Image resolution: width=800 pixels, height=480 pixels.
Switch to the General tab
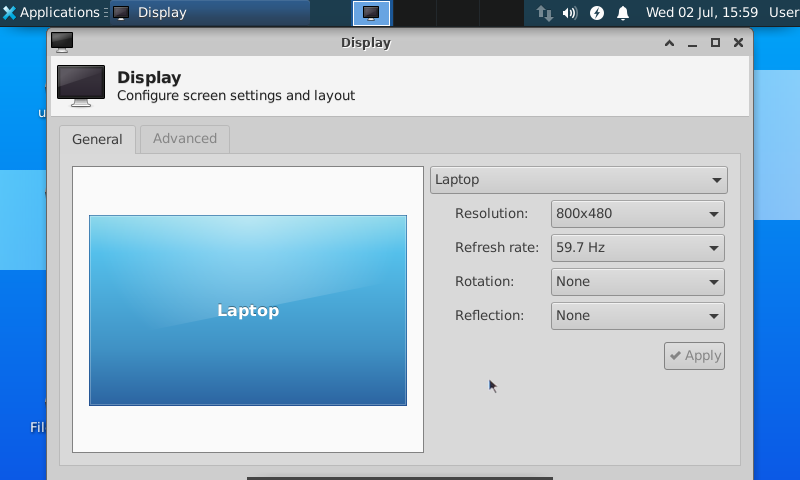pyautogui.click(x=97, y=140)
